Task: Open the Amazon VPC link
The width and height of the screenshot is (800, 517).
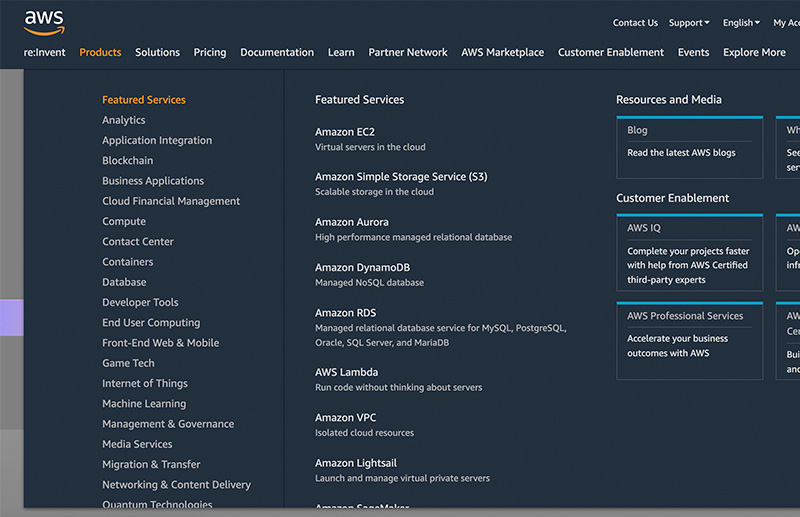Action: click(345, 417)
